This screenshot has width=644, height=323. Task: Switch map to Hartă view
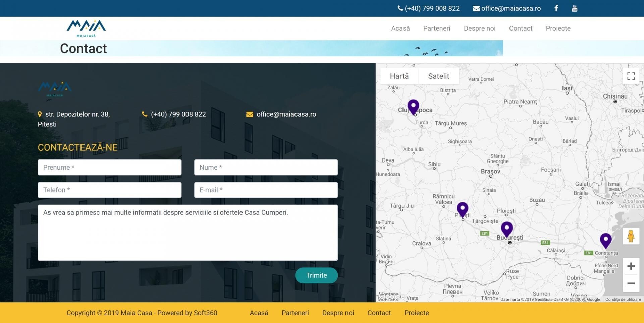click(399, 76)
